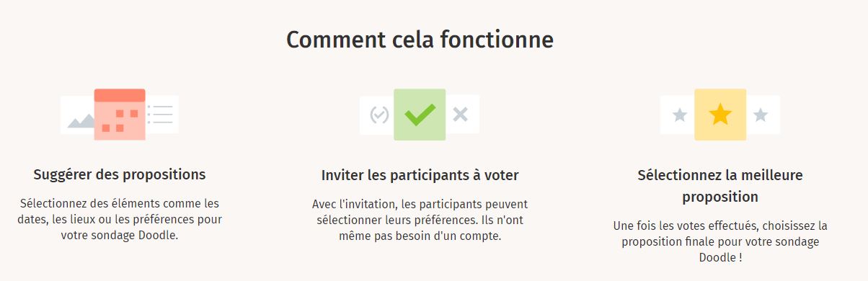The width and height of the screenshot is (868, 281).
Task: Click the text about choosing final proposition
Action: click(x=720, y=241)
